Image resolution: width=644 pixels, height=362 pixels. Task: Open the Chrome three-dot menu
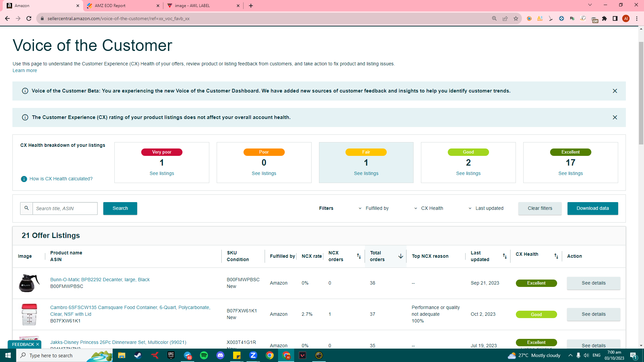[637, 18]
